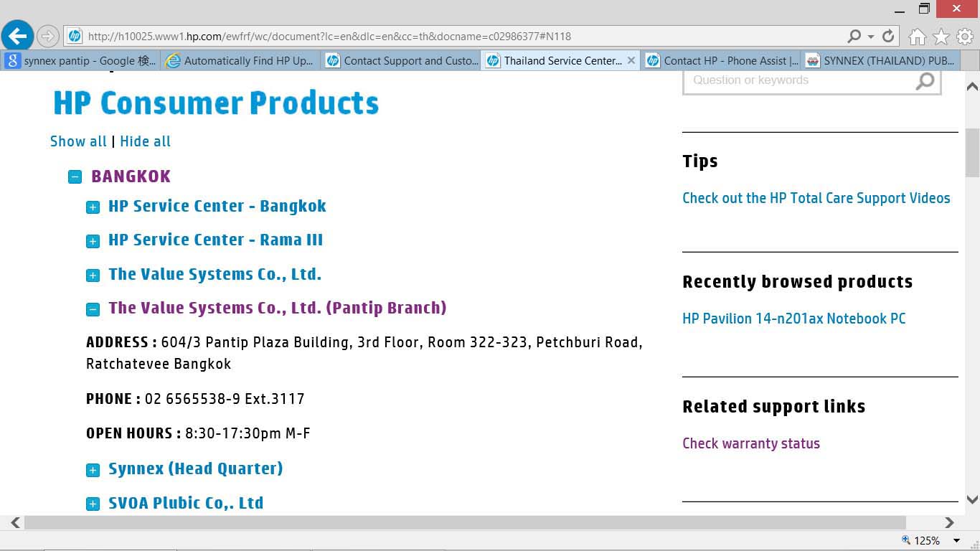Open the zoom level dropdown arrow
This screenshot has height=551, width=980.
pos(956,540)
